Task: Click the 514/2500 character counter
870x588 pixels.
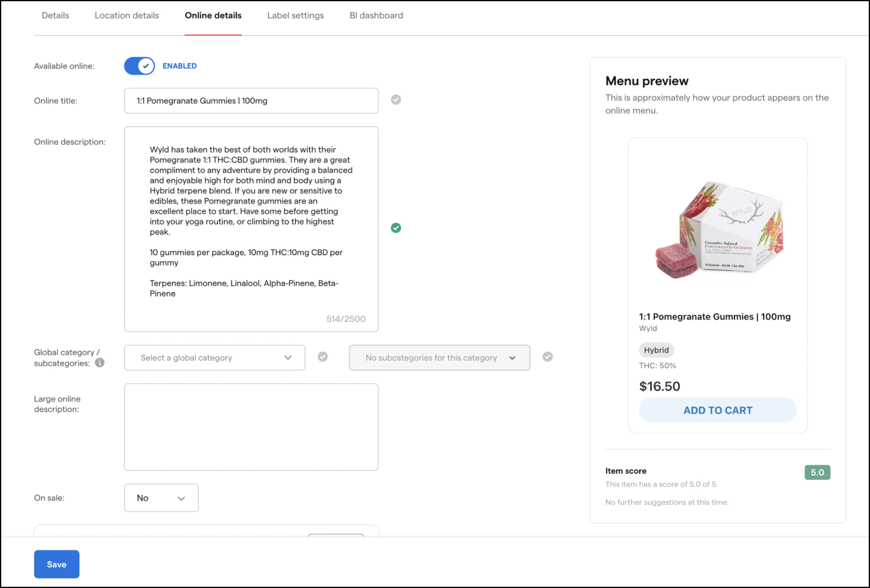Action: pyautogui.click(x=346, y=319)
